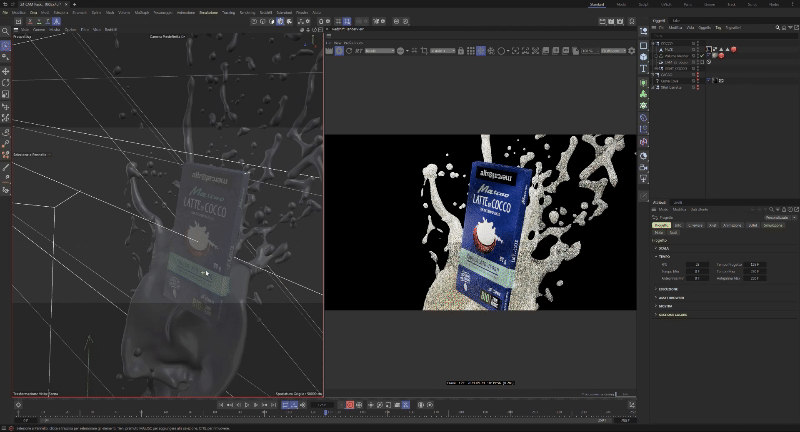Screen dimensions: 800x432
Task: Select the Move tool in left toolbar
Action: tap(6, 71)
